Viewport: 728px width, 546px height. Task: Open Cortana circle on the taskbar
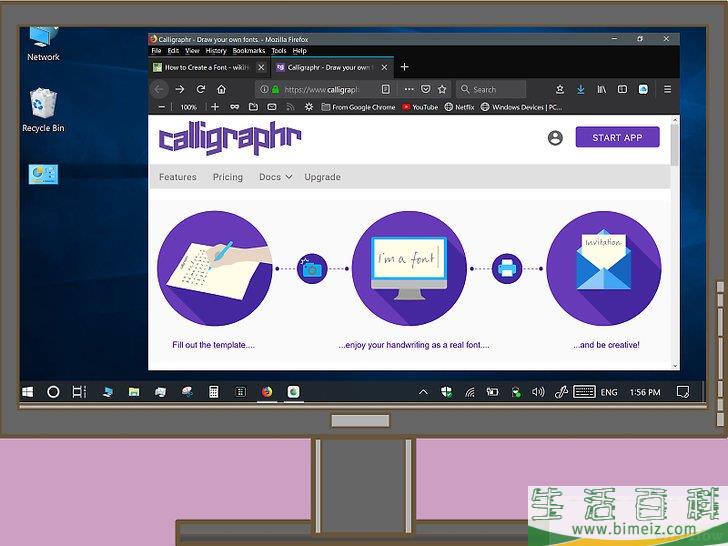coord(53,392)
